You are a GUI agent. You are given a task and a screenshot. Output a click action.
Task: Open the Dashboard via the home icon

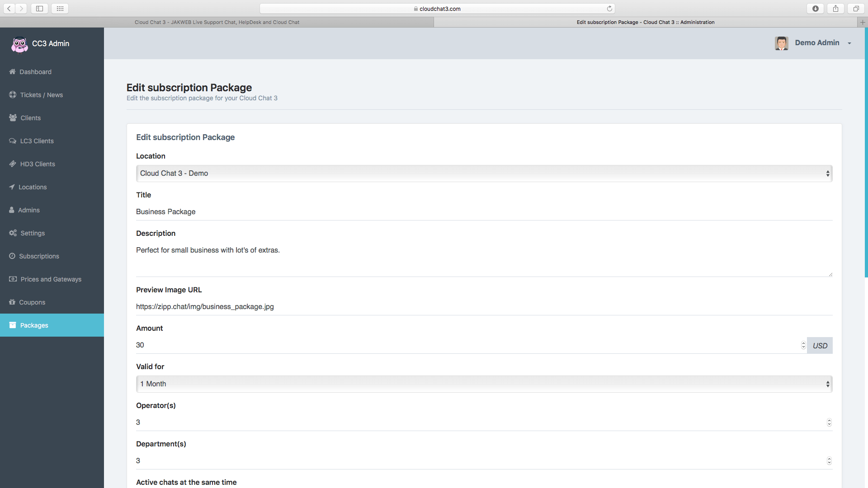point(13,72)
